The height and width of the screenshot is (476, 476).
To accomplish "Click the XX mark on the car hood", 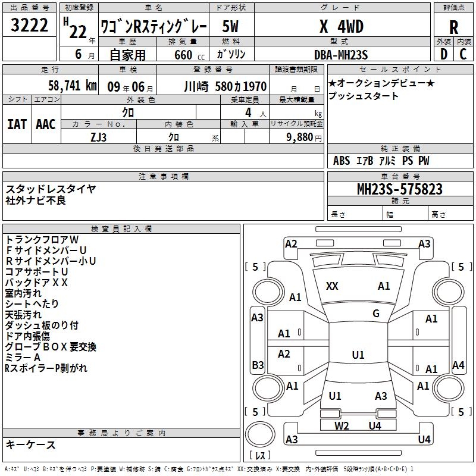I will pyautogui.click(x=332, y=286).
